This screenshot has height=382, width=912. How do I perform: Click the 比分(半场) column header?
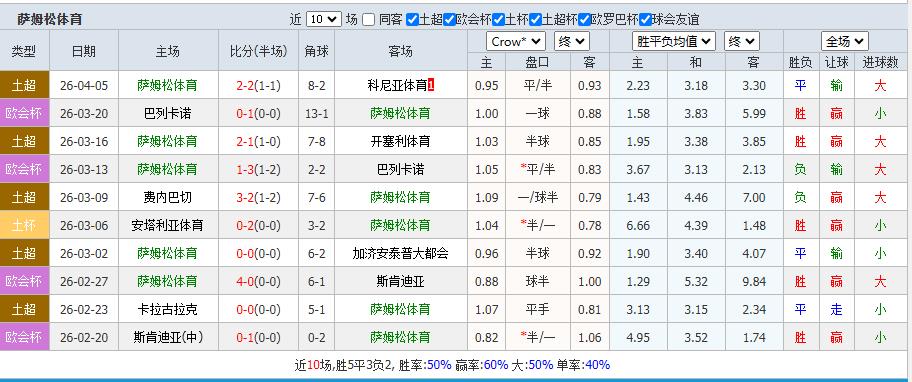tap(258, 51)
